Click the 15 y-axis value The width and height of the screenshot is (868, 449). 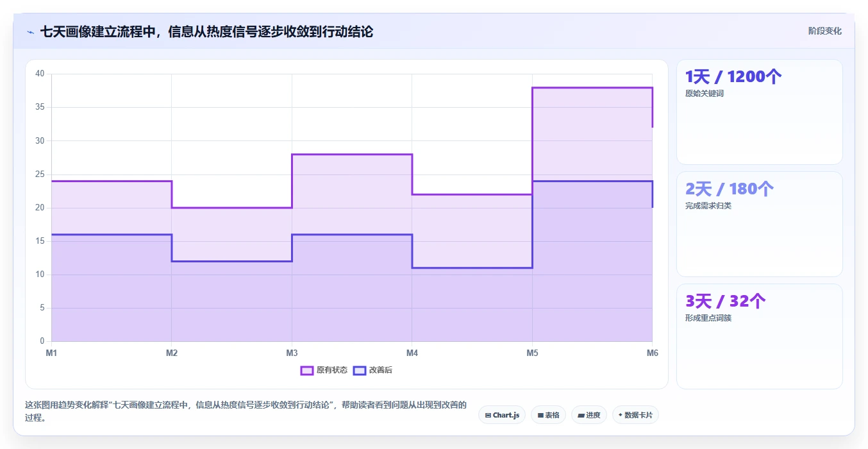(40, 241)
